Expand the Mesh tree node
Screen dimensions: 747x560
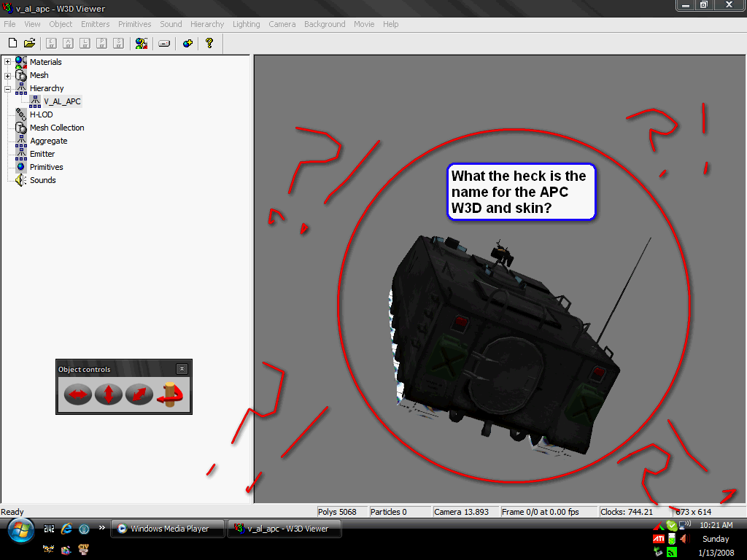pyautogui.click(x=8, y=75)
